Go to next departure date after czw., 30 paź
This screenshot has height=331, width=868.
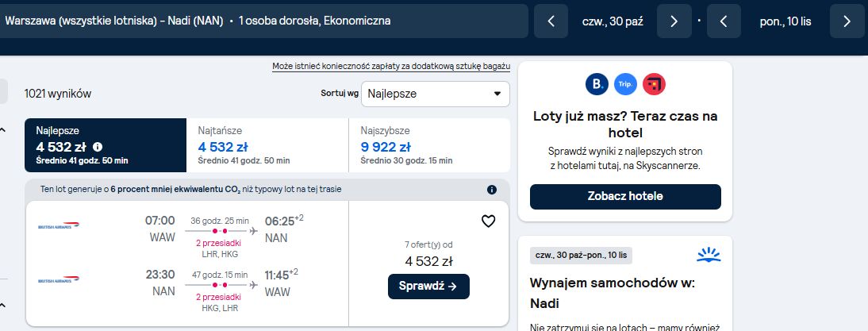click(674, 21)
